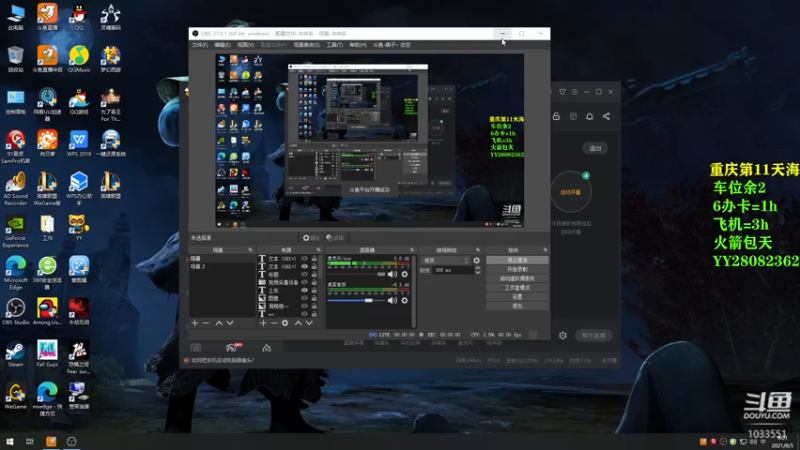Screen dimensions: 800x450
Task: Click the lock icon in the Douyu window toolbar
Action: tap(556, 116)
